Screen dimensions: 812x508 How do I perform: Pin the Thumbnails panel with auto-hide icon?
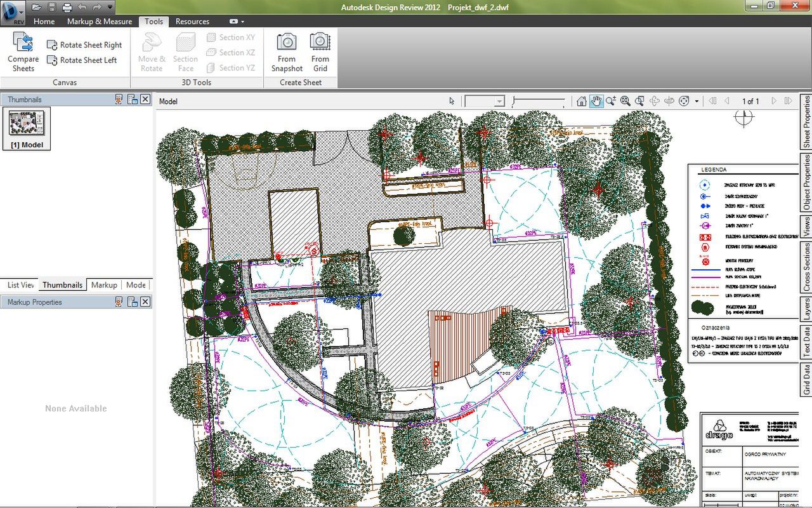tap(119, 100)
